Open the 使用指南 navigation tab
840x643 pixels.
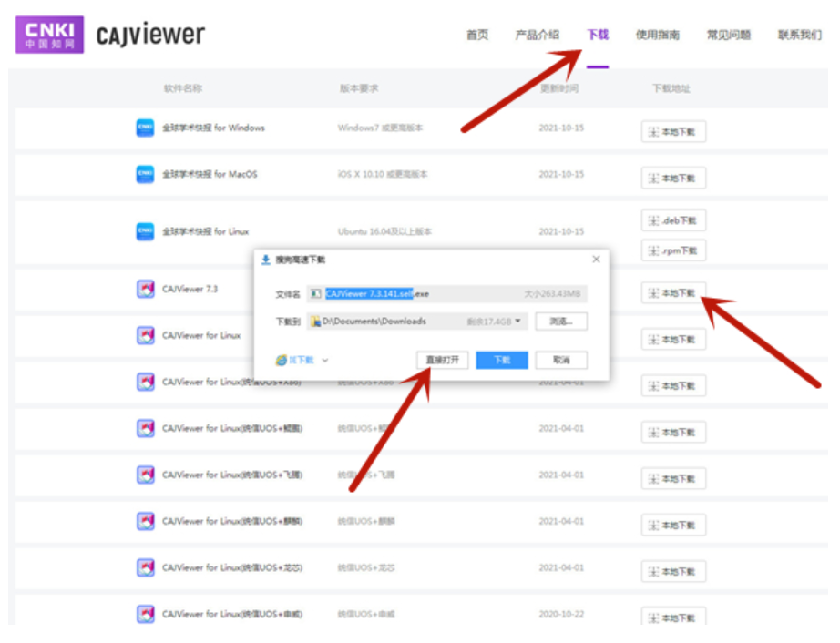click(x=657, y=36)
